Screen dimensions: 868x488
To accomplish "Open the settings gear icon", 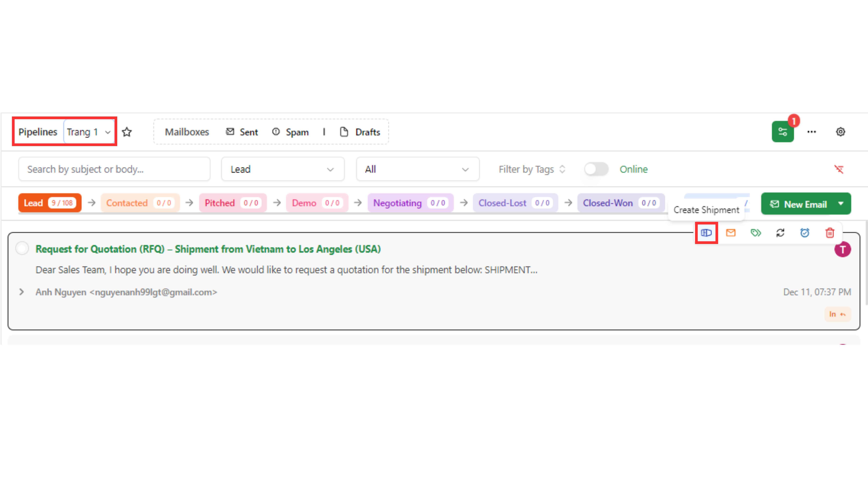I will click(x=840, y=132).
